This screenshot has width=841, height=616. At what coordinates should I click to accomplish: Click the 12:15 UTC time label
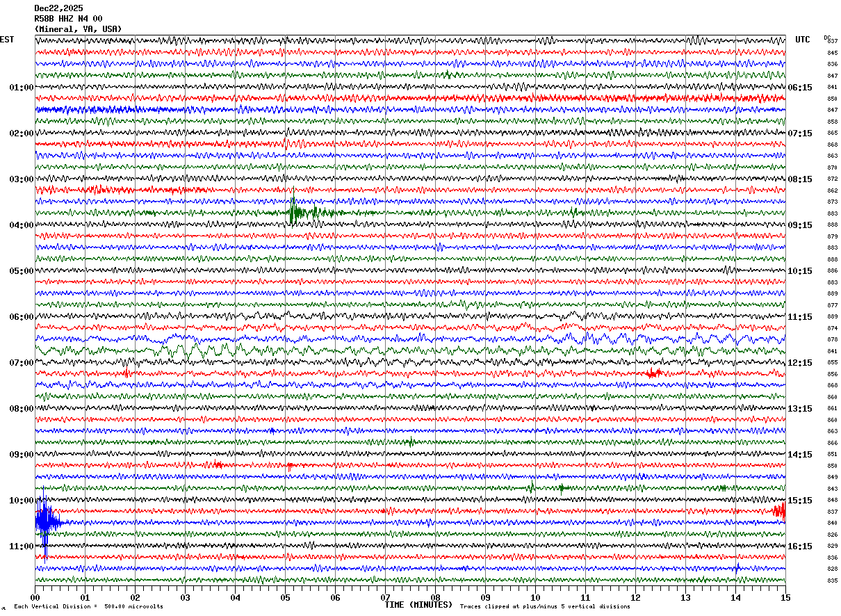pos(800,363)
